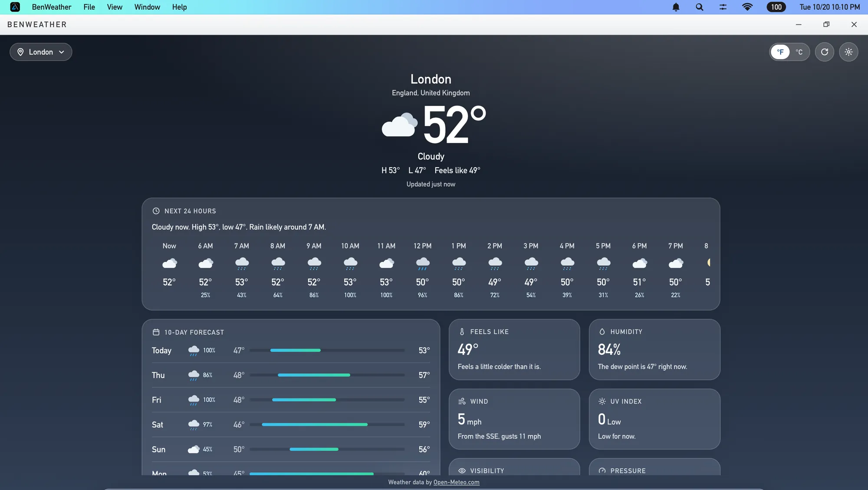Click the Fri row in 10-day forecast
The image size is (868, 490).
[x=291, y=400]
